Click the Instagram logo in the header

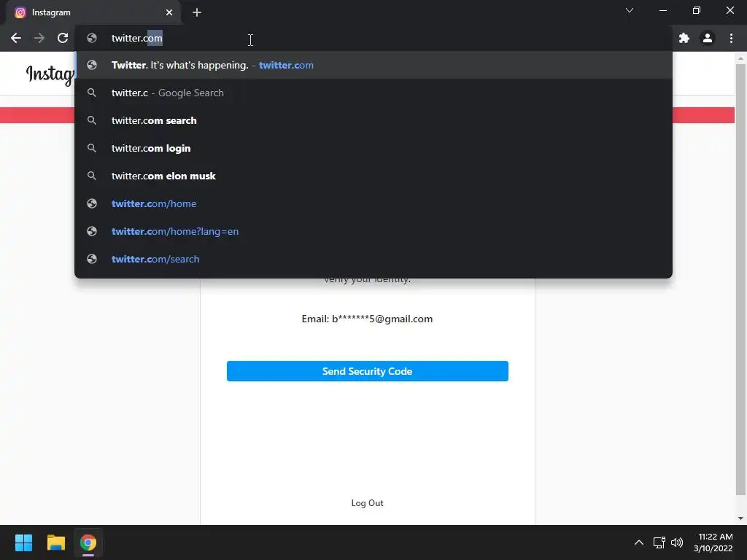click(50, 74)
